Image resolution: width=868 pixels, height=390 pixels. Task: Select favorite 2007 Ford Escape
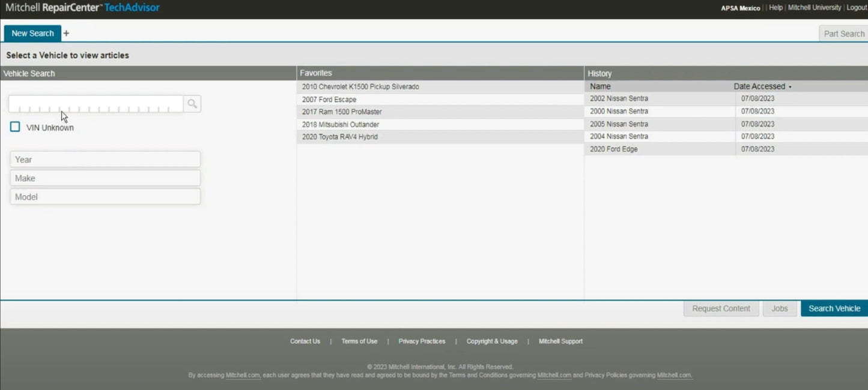click(440, 100)
